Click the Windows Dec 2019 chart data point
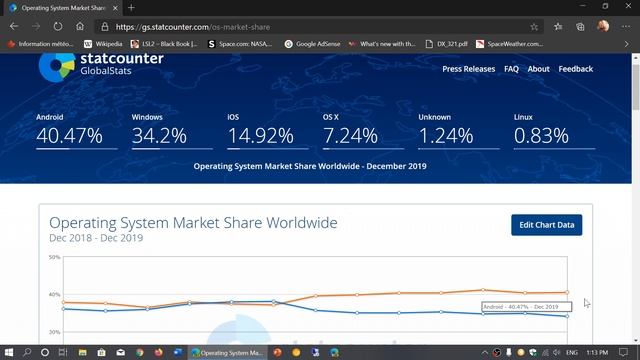The width and height of the screenshot is (640, 360). (x=567, y=316)
